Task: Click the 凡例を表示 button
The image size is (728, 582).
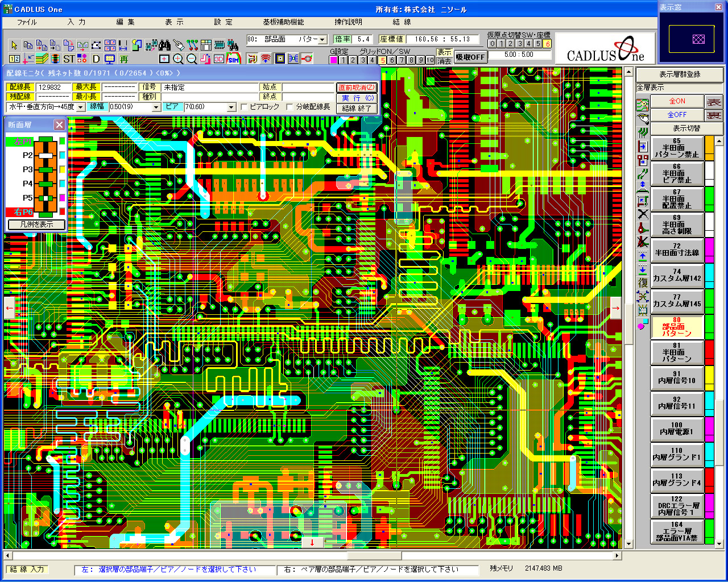Action: [37, 225]
